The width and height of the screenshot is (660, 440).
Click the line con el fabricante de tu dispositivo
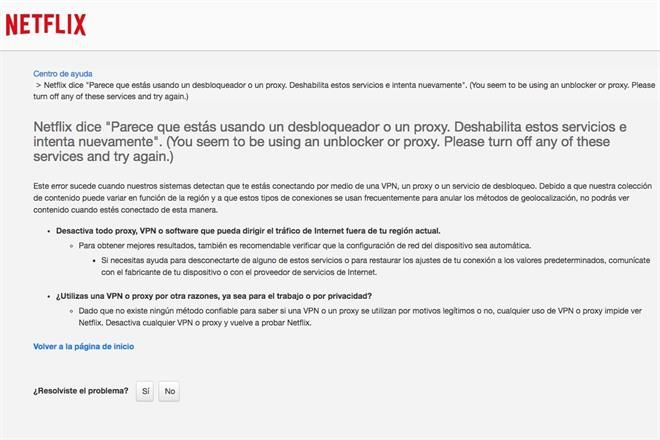pyautogui.click(x=239, y=272)
